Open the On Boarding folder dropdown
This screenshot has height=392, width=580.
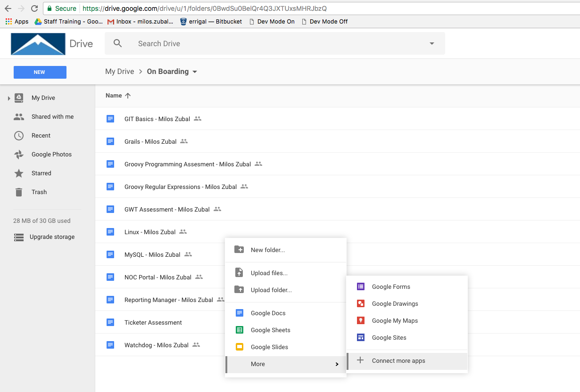click(195, 72)
